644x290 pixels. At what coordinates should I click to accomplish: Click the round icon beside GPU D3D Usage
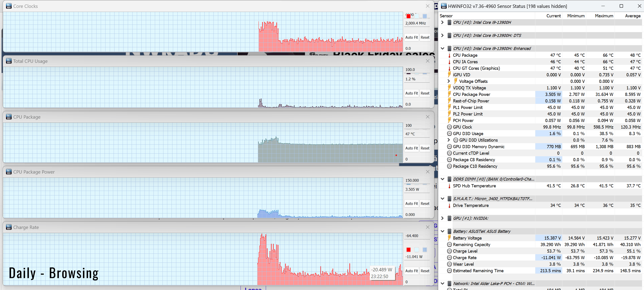[449, 134]
